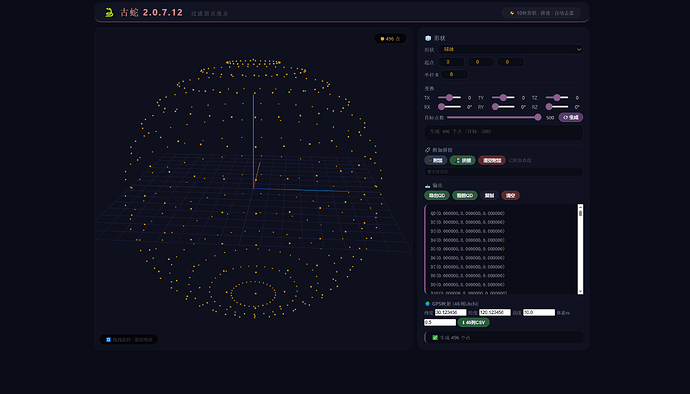Click the latitude field showing 30.123456

[451, 313]
